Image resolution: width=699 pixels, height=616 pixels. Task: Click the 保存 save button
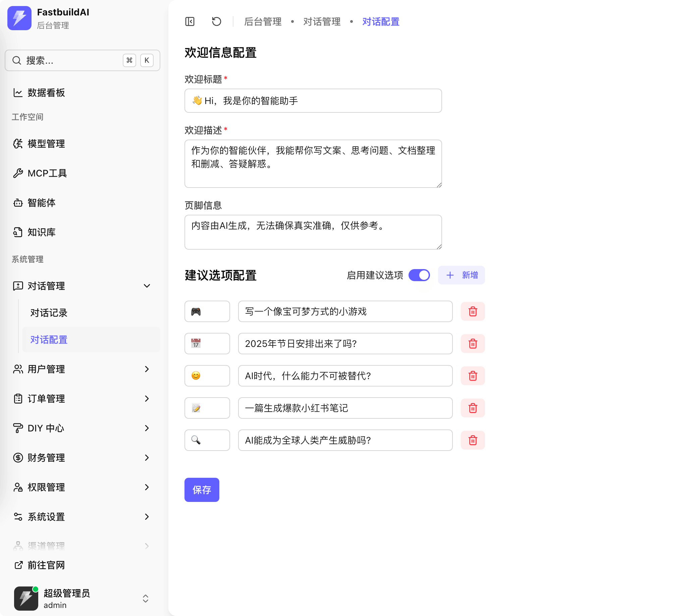click(202, 490)
